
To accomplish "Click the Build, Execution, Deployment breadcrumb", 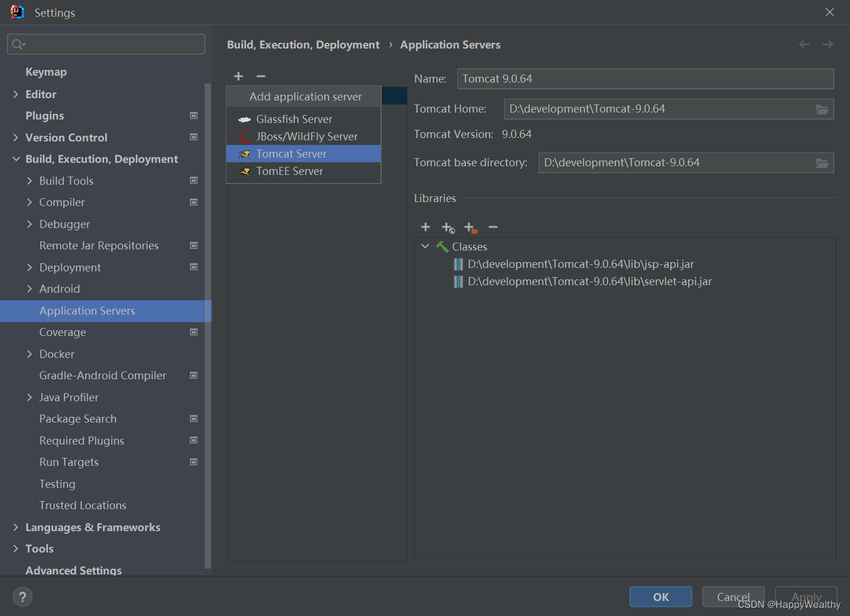I will [x=303, y=44].
